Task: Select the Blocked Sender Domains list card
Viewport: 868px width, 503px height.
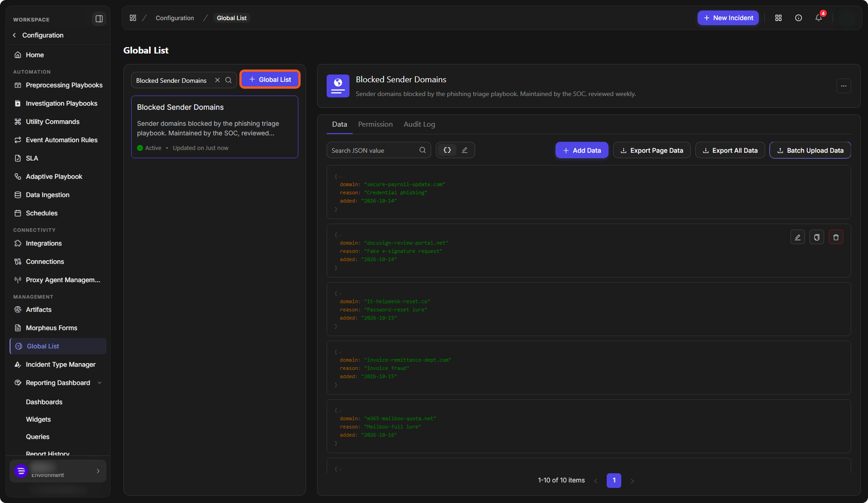Action: tap(215, 127)
